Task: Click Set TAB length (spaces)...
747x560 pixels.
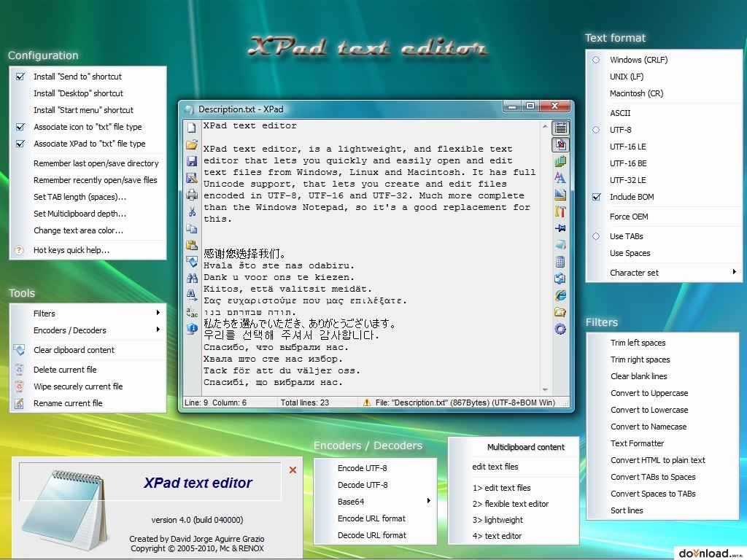Action: (88, 197)
